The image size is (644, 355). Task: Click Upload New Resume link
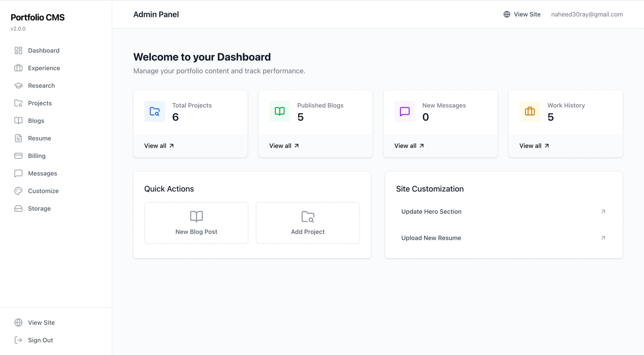pyautogui.click(x=431, y=238)
